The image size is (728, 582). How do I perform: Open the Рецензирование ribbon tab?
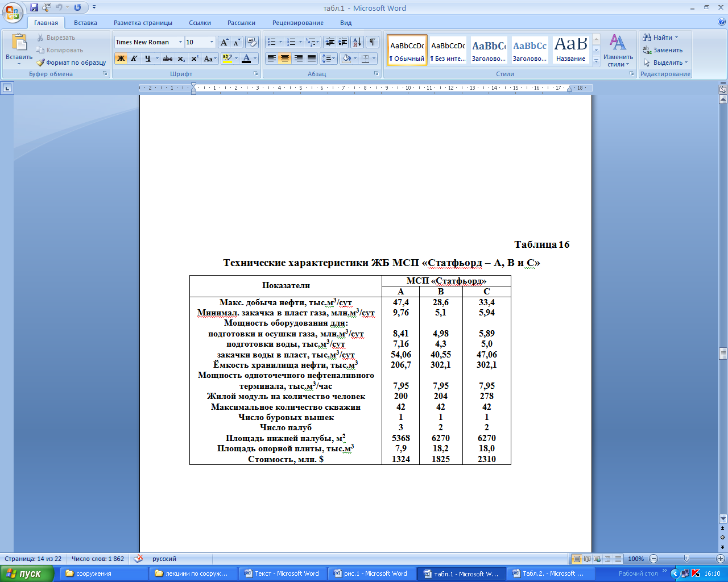point(297,23)
